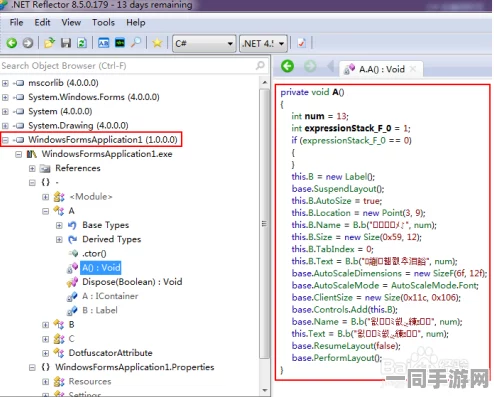Click AutoScaleMode.Font link in code
This screenshot has width=494, height=397.
434,285
